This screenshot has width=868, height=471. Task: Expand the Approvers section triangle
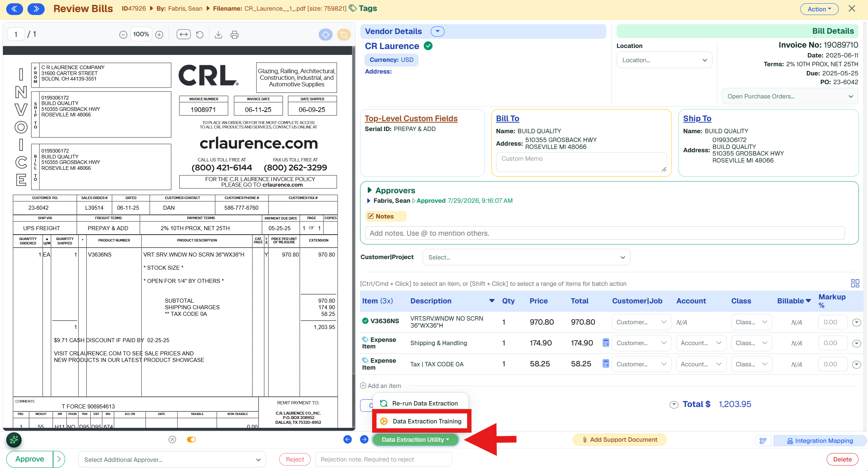click(x=370, y=190)
